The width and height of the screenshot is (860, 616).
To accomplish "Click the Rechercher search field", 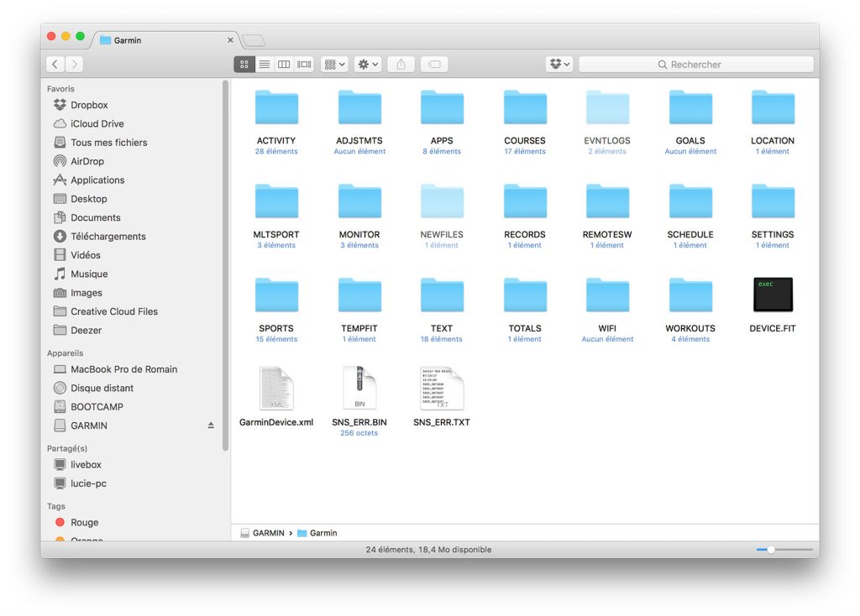I will click(x=695, y=65).
